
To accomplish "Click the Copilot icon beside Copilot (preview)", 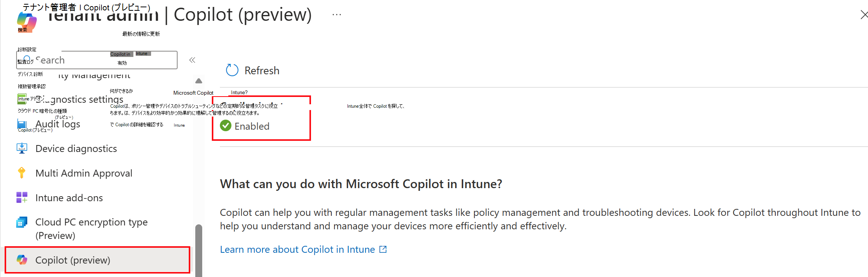I will [x=22, y=260].
